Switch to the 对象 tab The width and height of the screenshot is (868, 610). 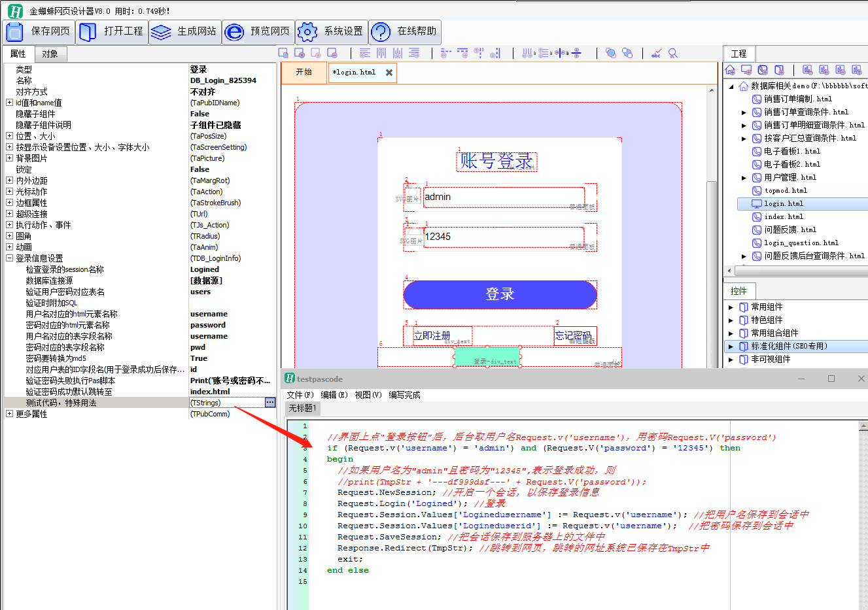click(50, 54)
